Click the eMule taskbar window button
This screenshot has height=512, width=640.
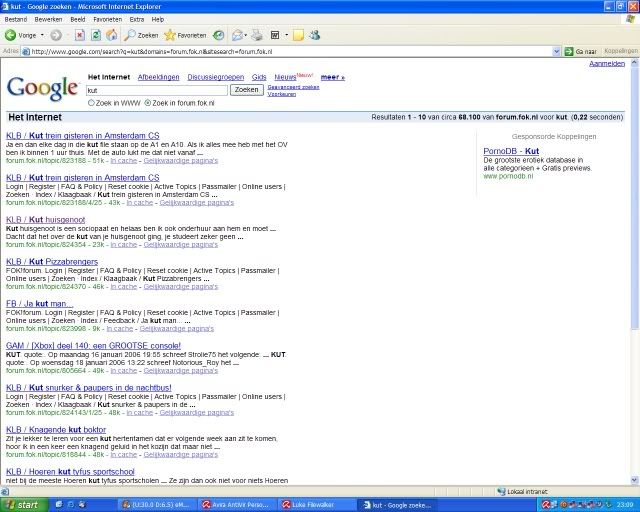tap(158, 505)
